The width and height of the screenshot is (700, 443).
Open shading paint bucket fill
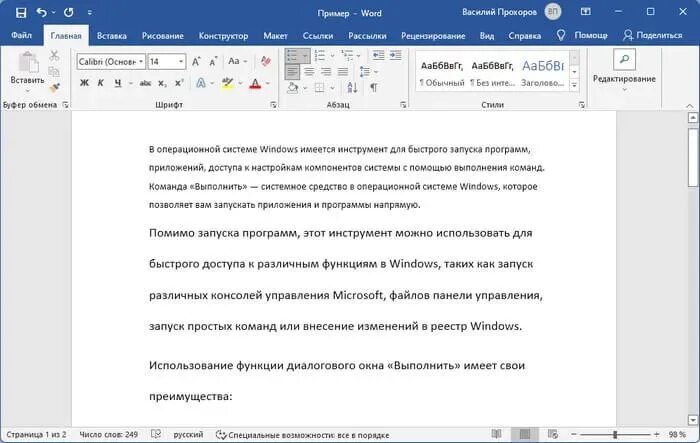[293, 88]
